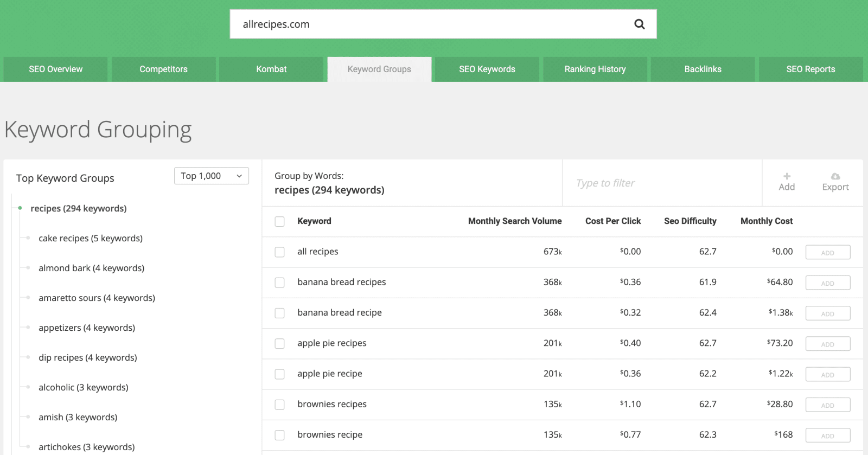The image size is (868, 455).
Task: Click ADD button for all recipes
Action: tap(828, 252)
